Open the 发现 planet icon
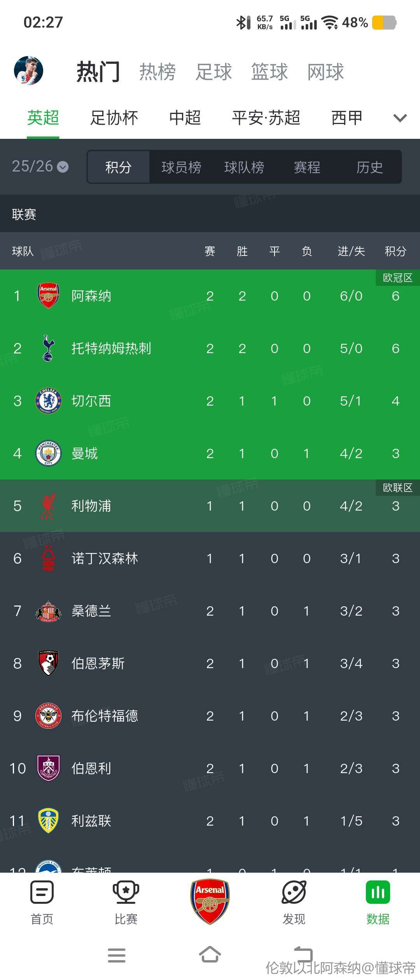420x980 pixels. tap(294, 892)
